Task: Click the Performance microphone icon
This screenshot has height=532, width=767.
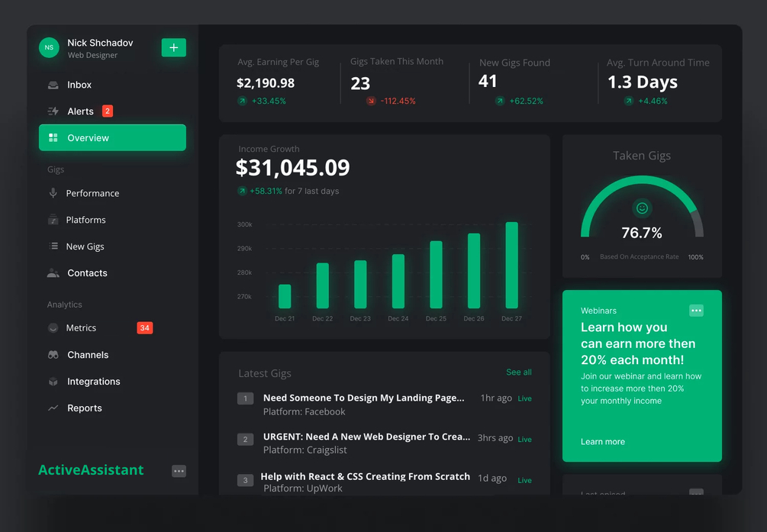Action: [53, 193]
